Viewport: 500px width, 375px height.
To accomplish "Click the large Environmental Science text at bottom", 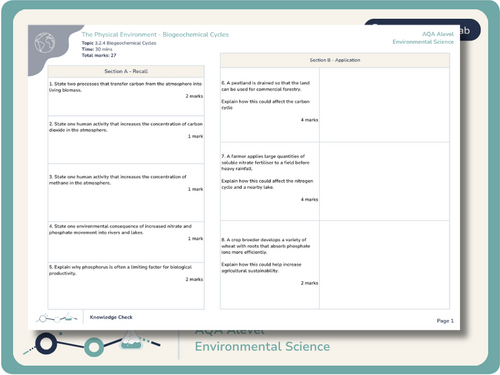I will (262, 347).
